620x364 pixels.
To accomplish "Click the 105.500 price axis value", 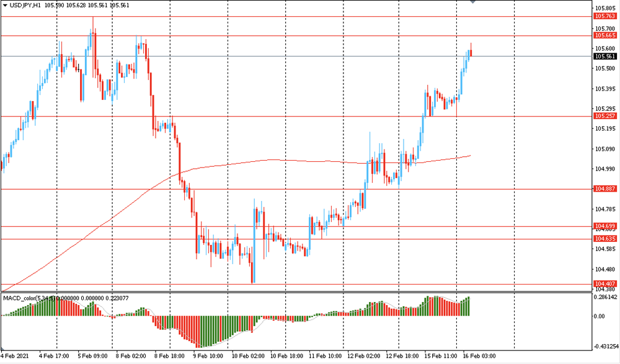I will pyautogui.click(x=605, y=68).
